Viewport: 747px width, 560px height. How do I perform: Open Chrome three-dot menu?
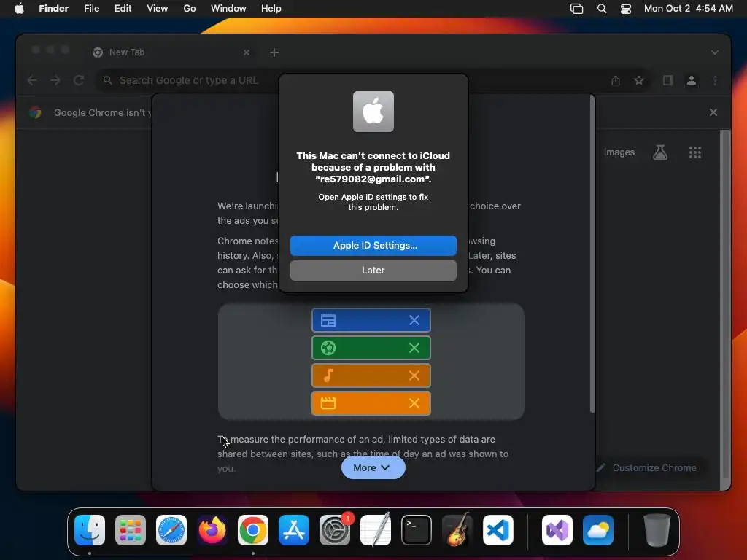tap(715, 80)
